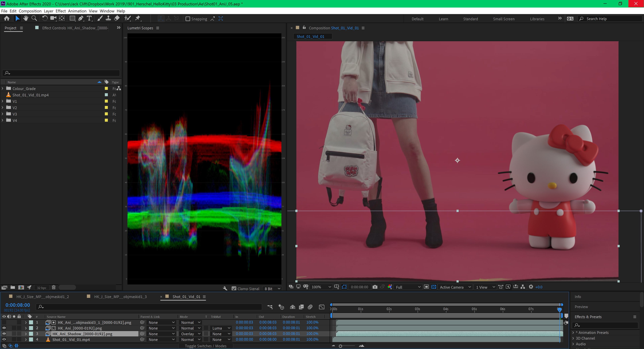Click the Lumetri Scopes wrench settings icon
Screen dimensions: 644x349
tap(225, 288)
